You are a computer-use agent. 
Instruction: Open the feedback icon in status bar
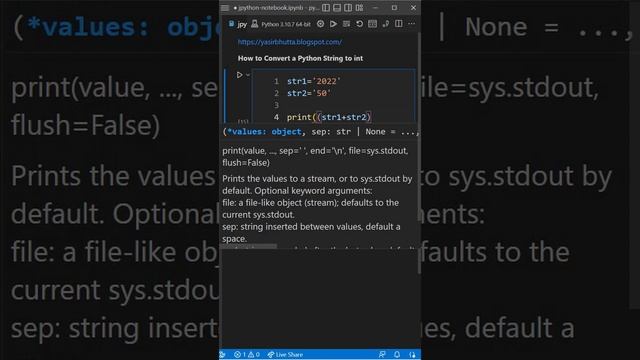[382, 355]
